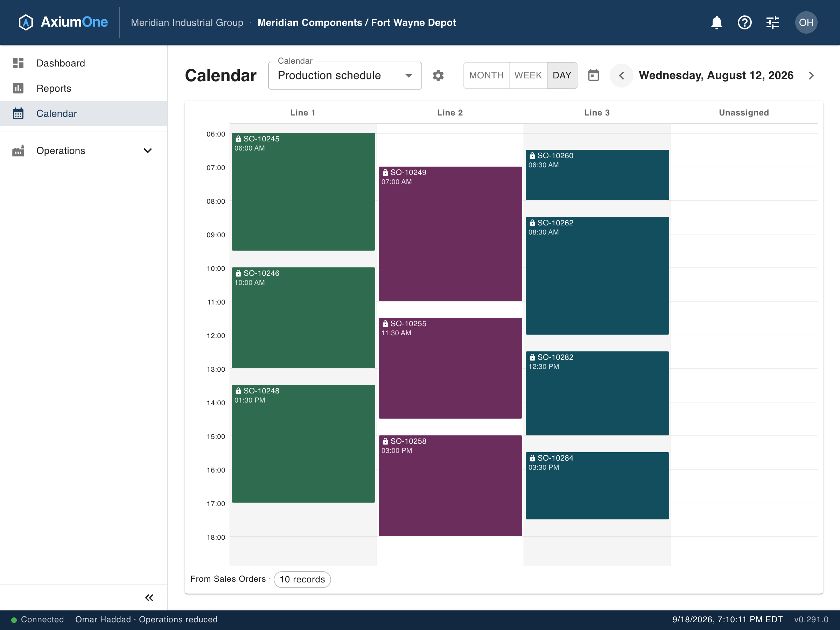Select the DAY view
This screenshot has height=630, width=840.
pos(562,76)
